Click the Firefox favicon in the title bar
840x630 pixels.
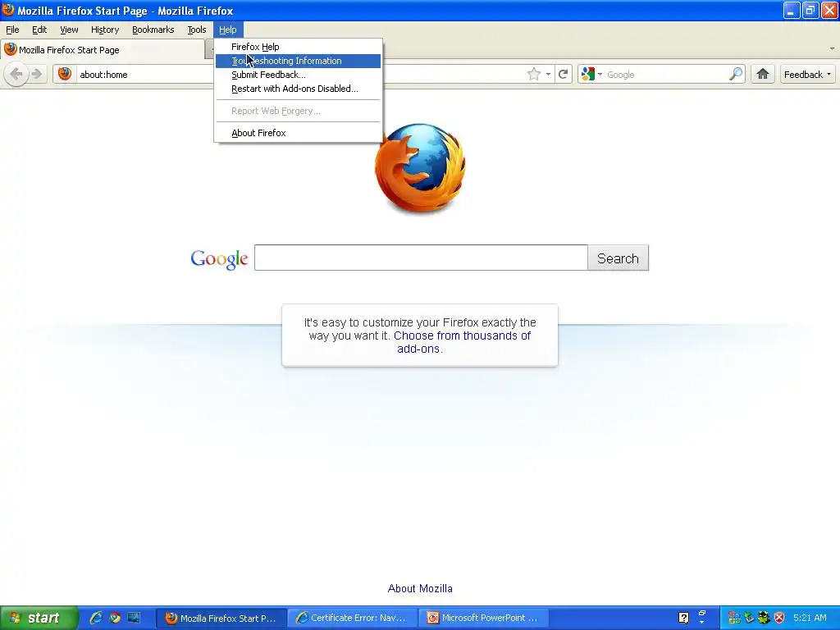tap(8, 10)
